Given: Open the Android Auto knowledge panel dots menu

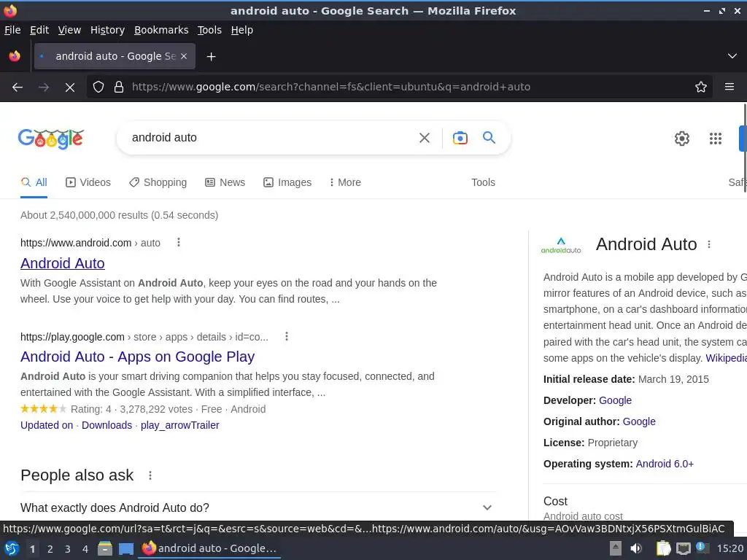Looking at the screenshot, I should (709, 244).
